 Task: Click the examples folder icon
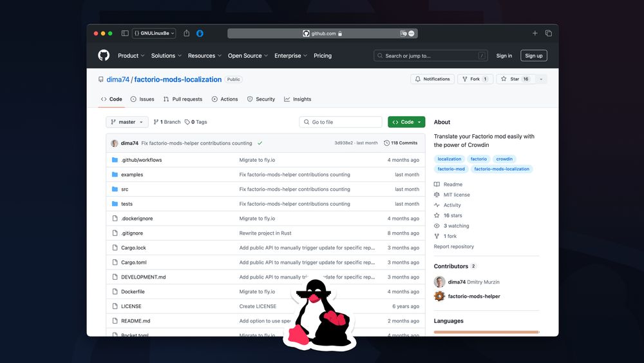115,174
